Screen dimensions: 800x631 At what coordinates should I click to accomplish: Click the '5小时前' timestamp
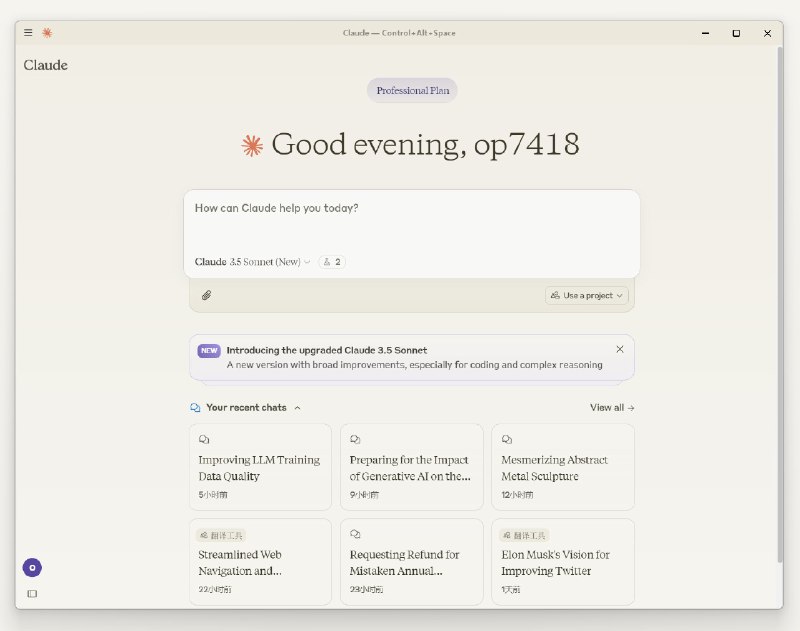click(x=213, y=495)
